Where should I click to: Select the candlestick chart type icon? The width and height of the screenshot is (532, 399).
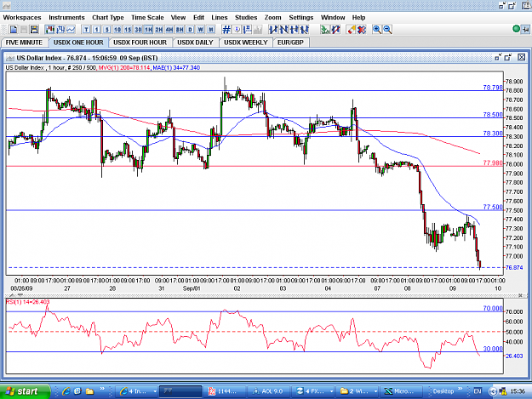[50, 30]
